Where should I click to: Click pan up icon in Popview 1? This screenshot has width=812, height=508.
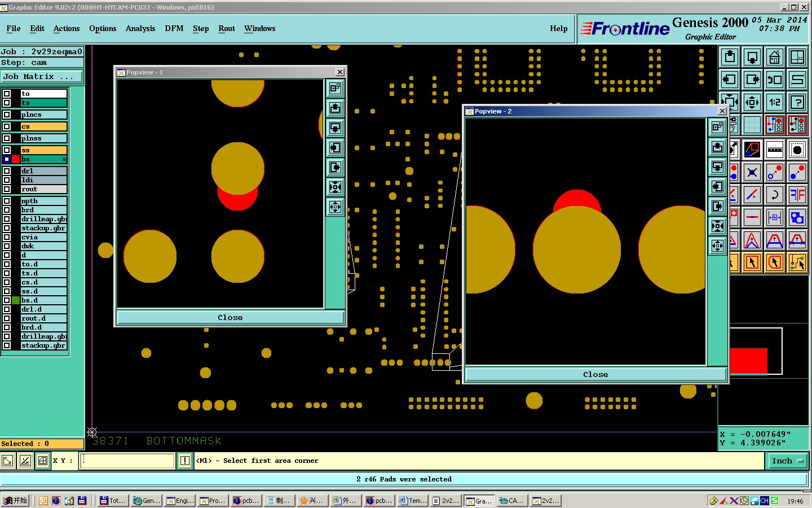336,108
